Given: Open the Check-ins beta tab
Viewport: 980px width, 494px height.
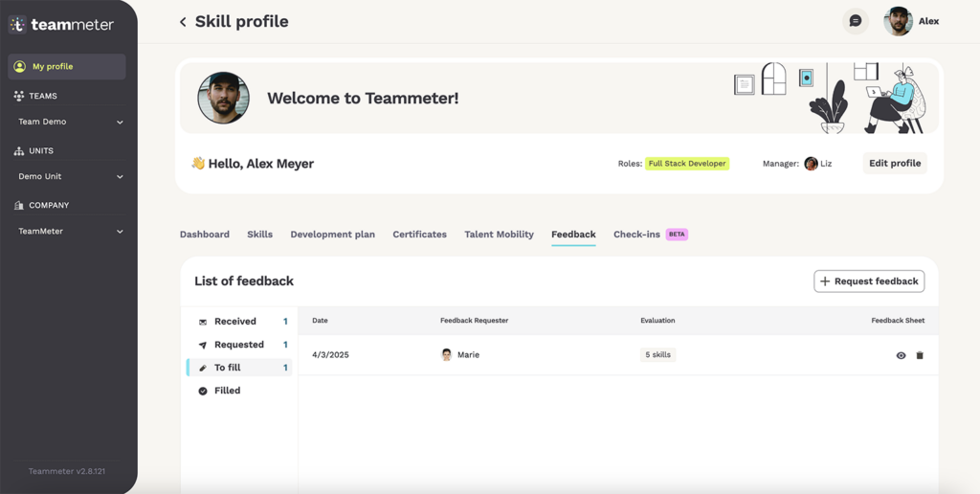Looking at the screenshot, I should [x=650, y=235].
